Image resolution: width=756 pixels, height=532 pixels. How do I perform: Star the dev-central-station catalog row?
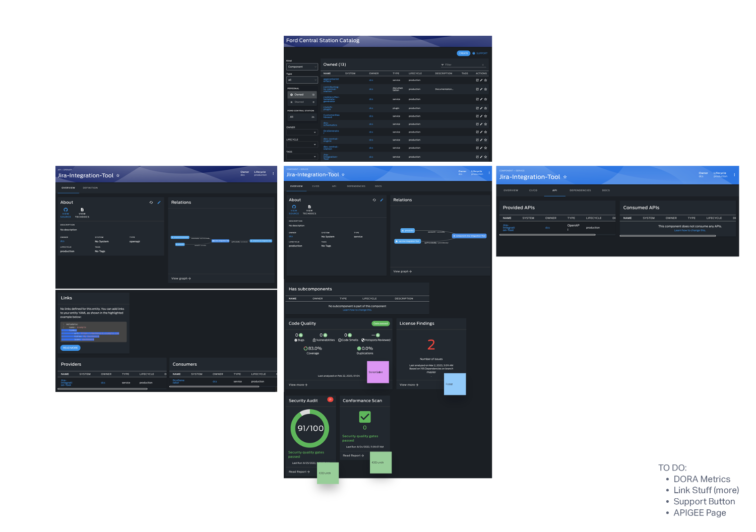click(x=485, y=148)
